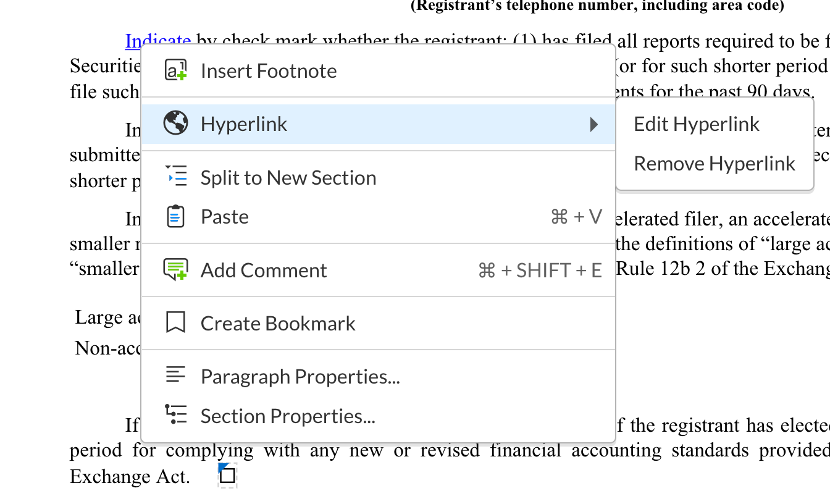Viewport: 830px width, 504px height.
Task: Click the registrant's telephone number heading
Action: point(597,6)
